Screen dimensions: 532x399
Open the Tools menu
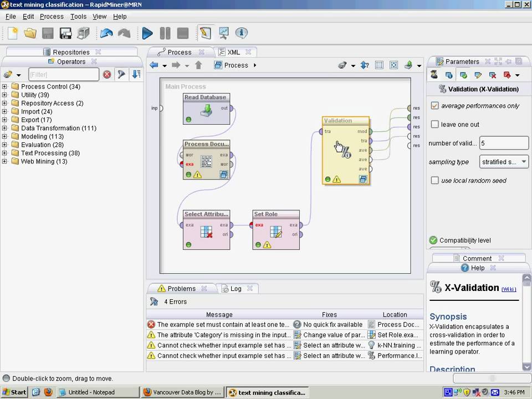[78, 16]
